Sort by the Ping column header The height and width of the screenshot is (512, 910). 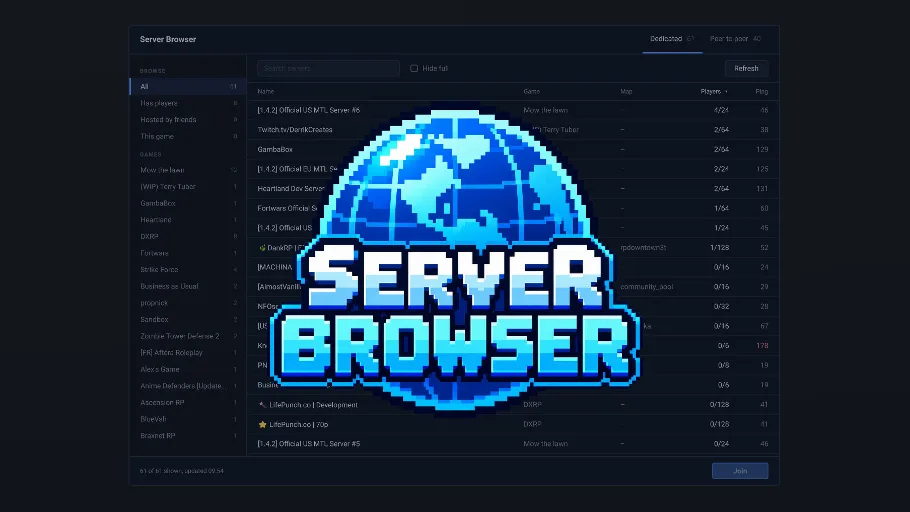point(761,92)
